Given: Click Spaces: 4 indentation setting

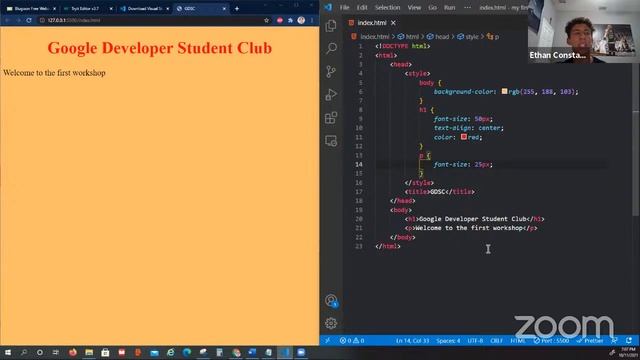Looking at the screenshot, I should coord(448,340).
